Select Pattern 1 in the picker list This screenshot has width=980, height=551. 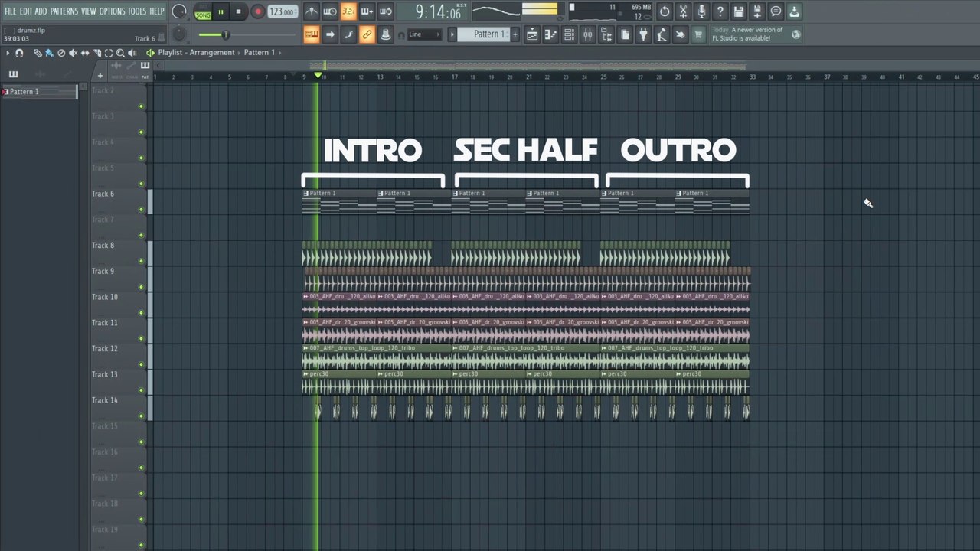point(40,92)
